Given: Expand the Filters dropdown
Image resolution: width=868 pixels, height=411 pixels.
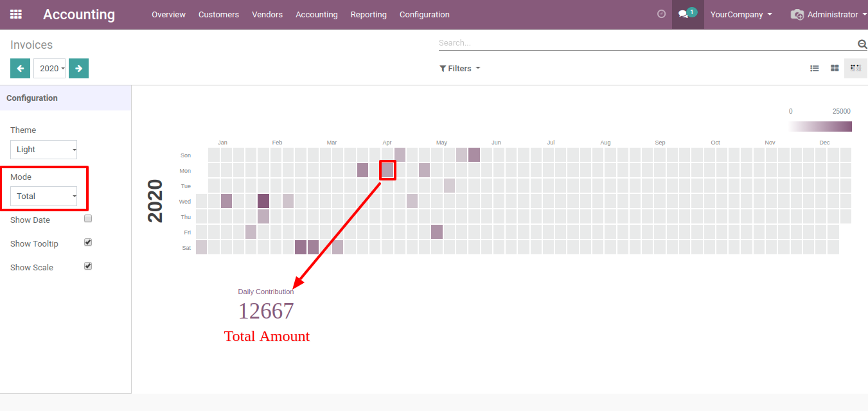Looking at the screenshot, I should [x=459, y=68].
